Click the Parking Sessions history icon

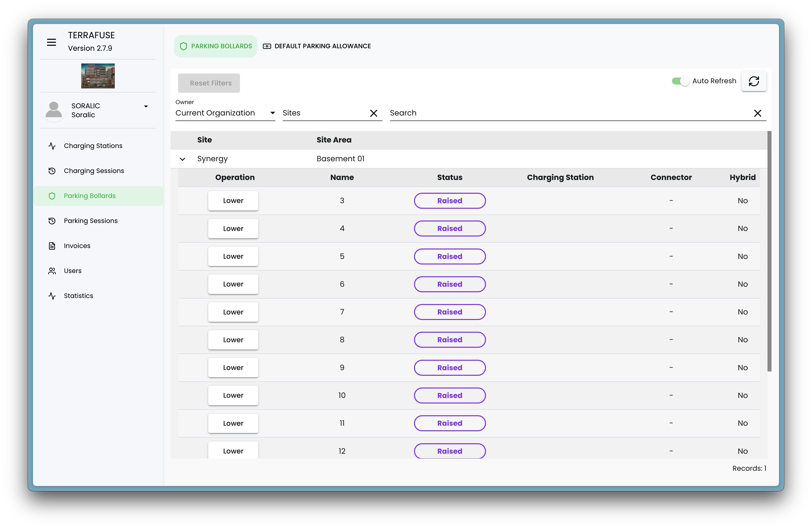(x=52, y=221)
